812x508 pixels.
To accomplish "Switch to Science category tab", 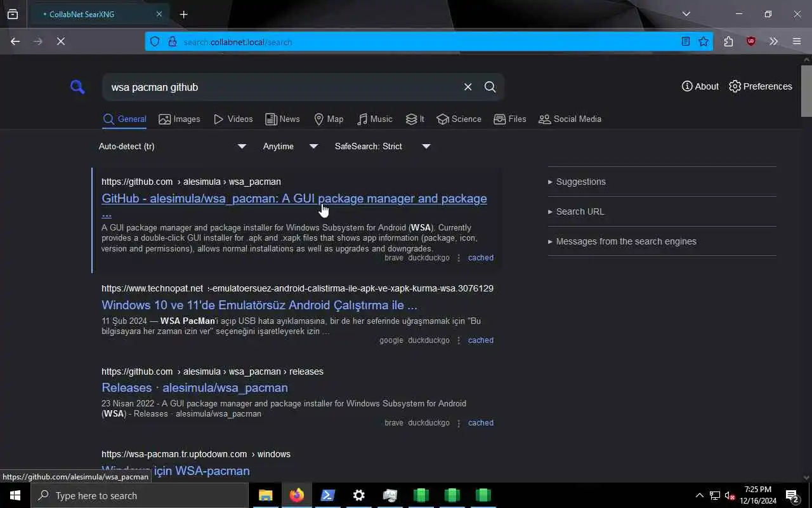I will (459, 119).
